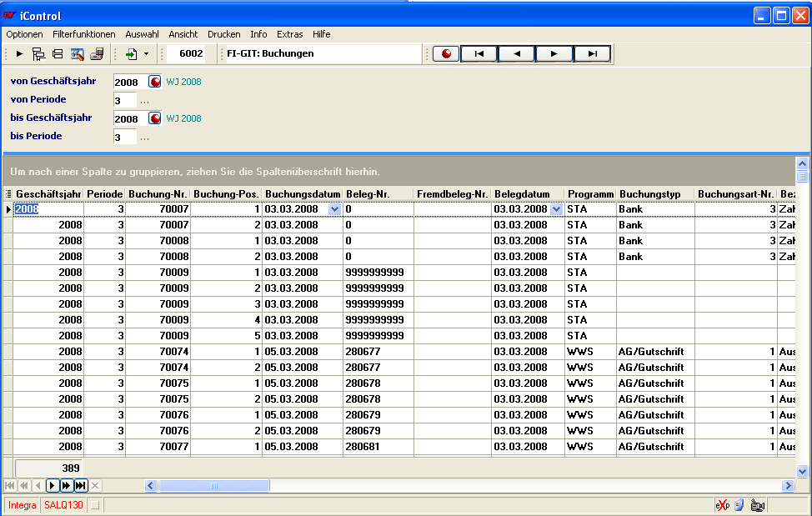The image size is (812, 516).
Task: Click the camera icon in status bar
Action: point(757,505)
